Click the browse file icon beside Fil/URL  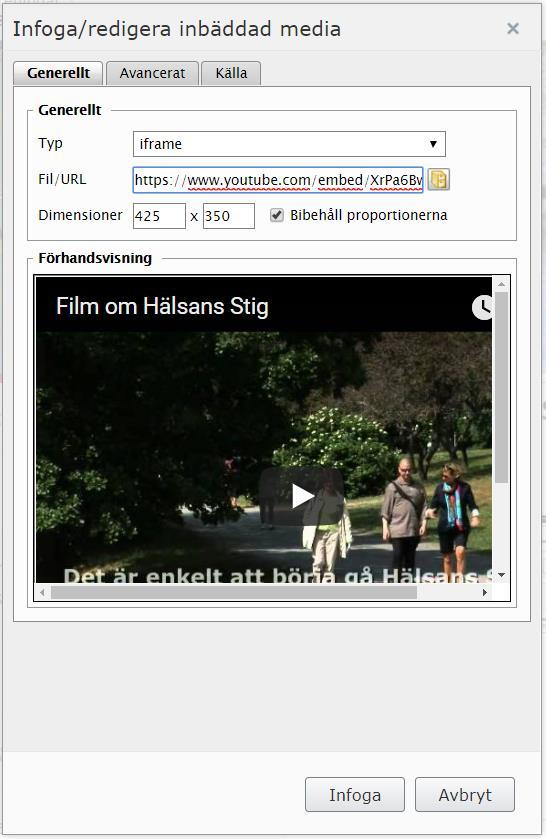438,179
